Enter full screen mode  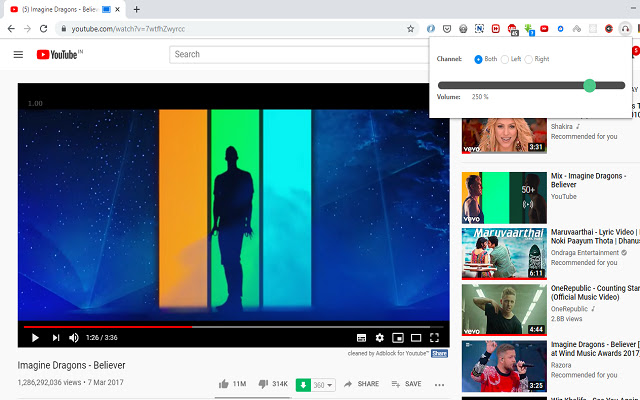point(434,338)
